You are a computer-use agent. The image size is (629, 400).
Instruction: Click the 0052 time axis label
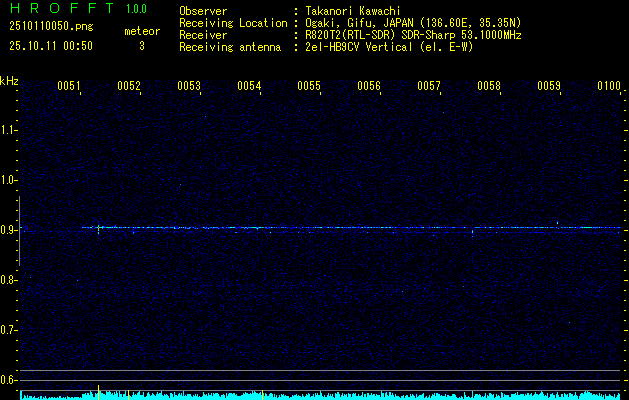pyautogui.click(x=129, y=86)
